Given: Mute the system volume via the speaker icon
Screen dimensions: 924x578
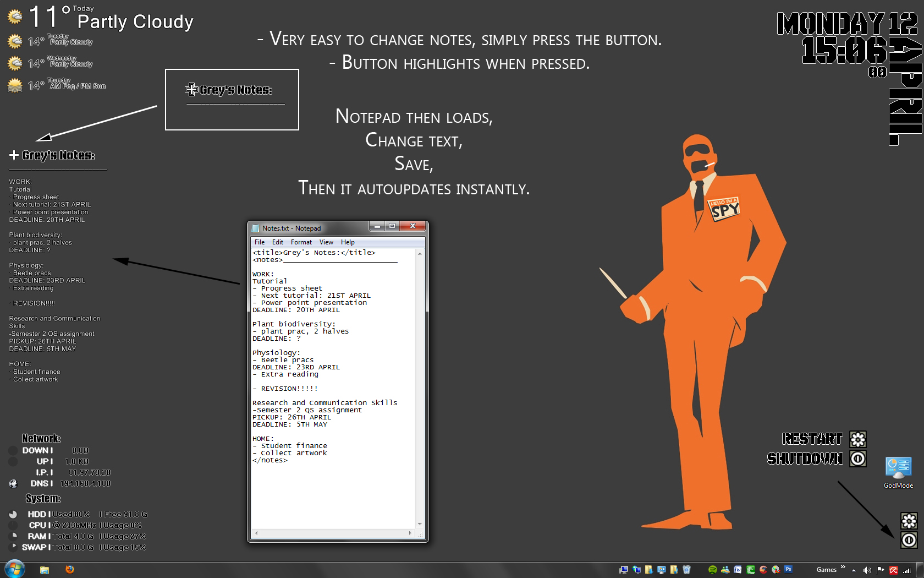Looking at the screenshot, I should click(x=867, y=570).
